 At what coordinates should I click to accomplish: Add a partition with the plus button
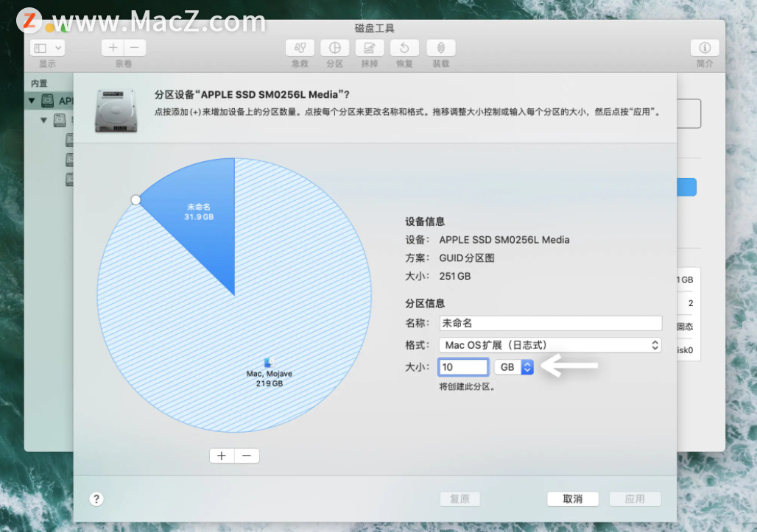pos(222,455)
